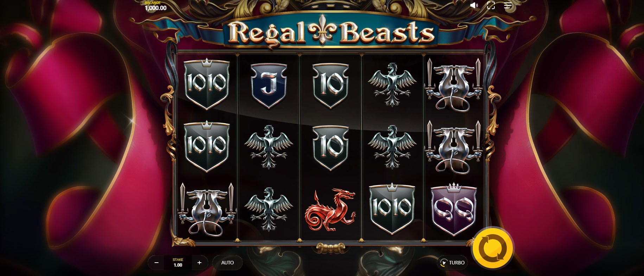The width and height of the screenshot is (644, 276).
Task: Spin the reels with the yellow button
Action: pyautogui.click(x=493, y=249)
